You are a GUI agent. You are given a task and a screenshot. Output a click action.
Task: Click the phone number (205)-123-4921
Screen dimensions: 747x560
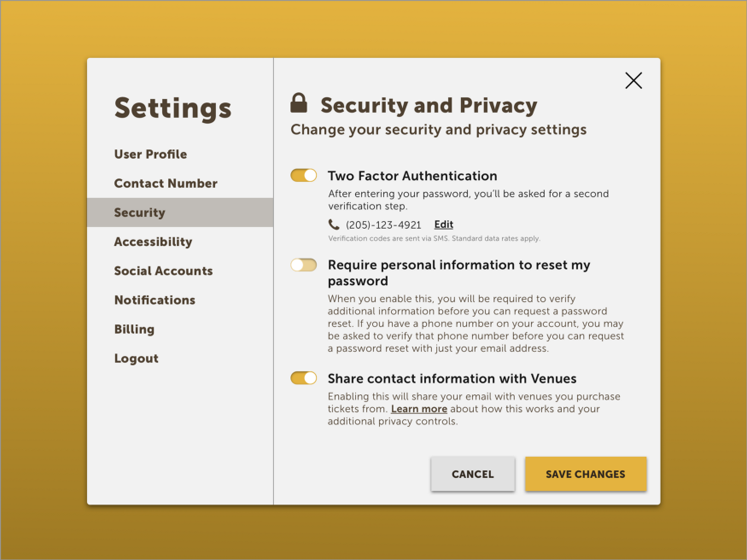383,225
